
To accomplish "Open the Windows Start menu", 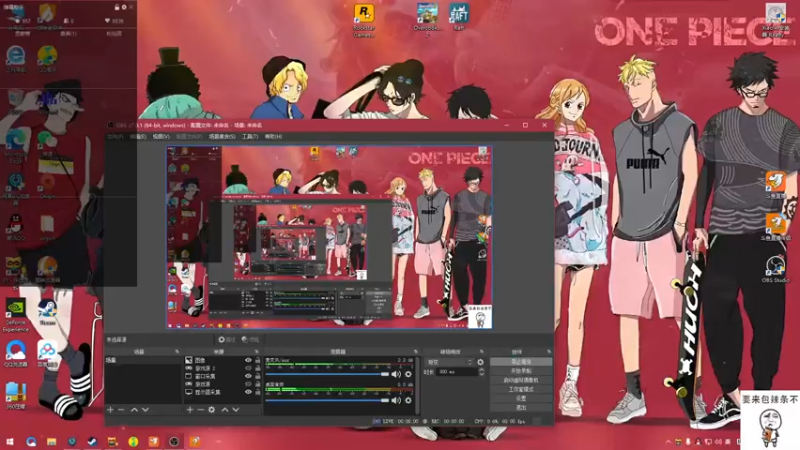I will click(x=10, y=441).
